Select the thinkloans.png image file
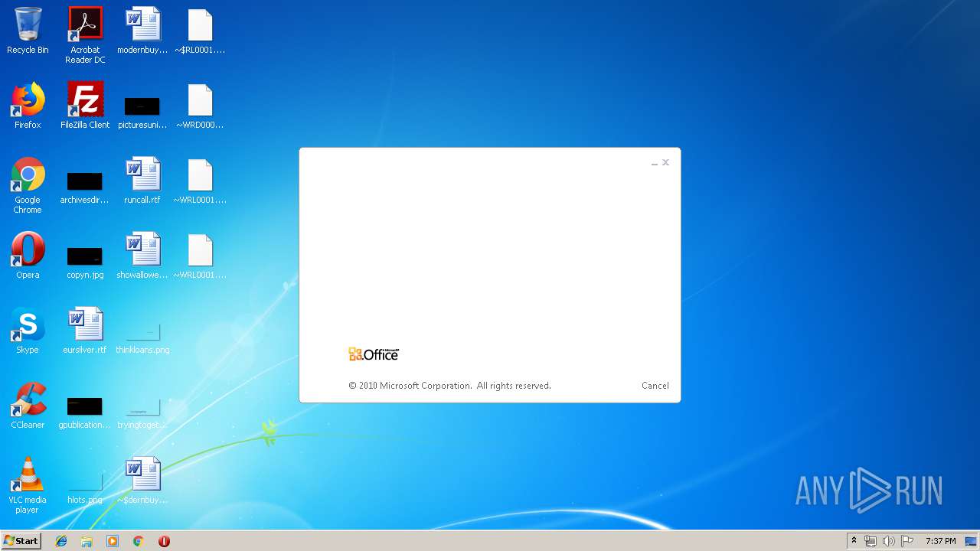This screenshot has height=551, width=980. (142, 339)
